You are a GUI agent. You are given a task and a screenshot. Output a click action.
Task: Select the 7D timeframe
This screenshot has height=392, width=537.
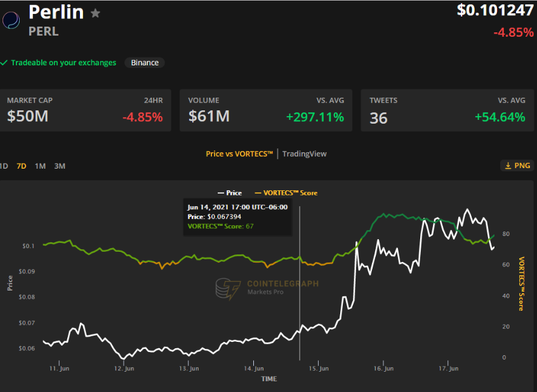click(x=21, y=166)
